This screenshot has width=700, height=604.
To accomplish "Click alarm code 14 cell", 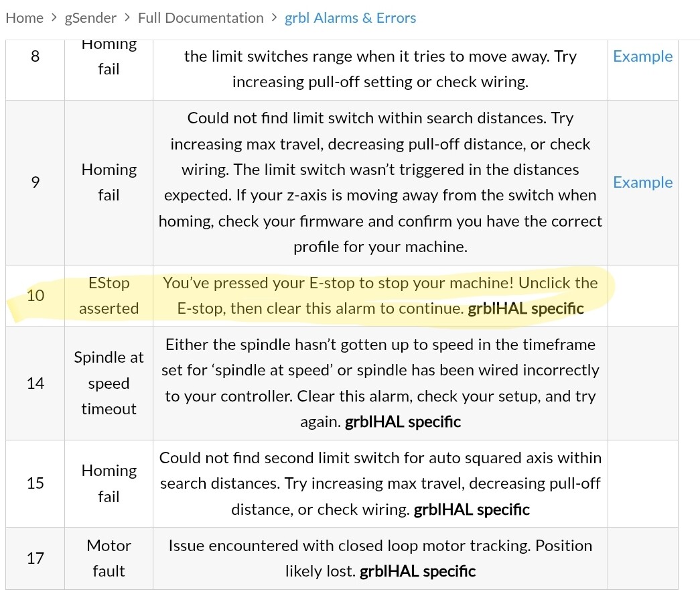I will (x=35, y=383).
